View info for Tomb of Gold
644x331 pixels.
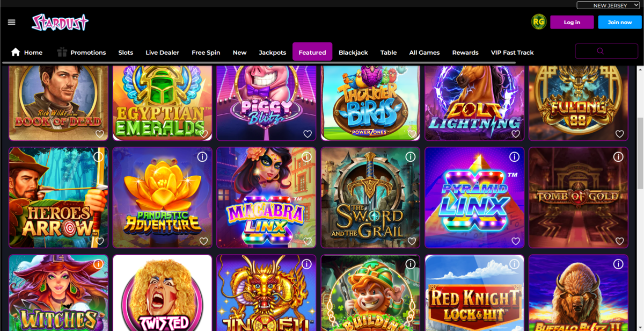tap(618, 157)
